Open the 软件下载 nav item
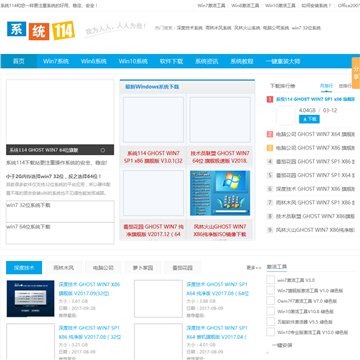This screenshot has width=360, height=360. (x=171, y=61)
